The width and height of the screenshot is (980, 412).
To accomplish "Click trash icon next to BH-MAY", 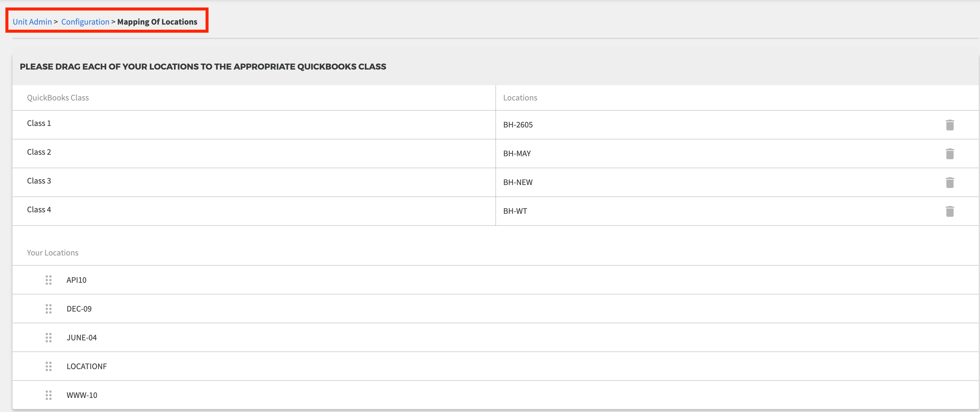I will click(950, 154).
